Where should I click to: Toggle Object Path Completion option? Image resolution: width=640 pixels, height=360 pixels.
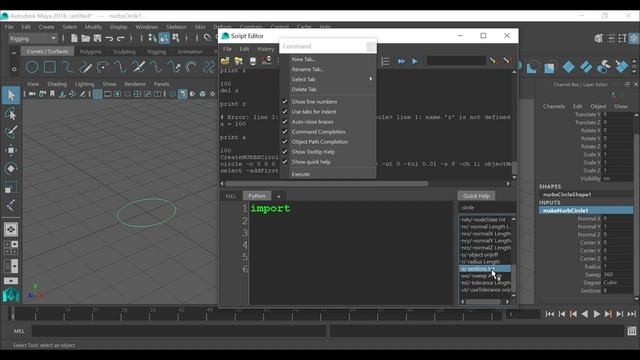click(320, 142)
